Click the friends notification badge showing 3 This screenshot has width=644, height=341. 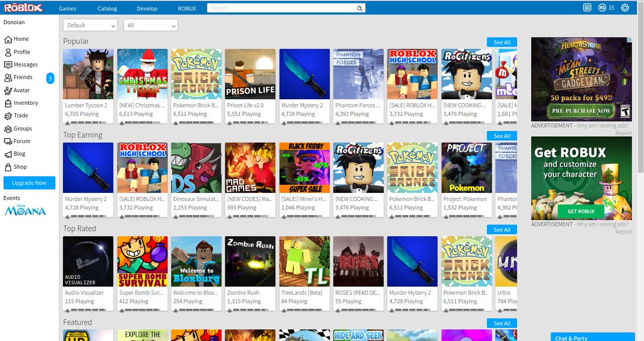50,78
